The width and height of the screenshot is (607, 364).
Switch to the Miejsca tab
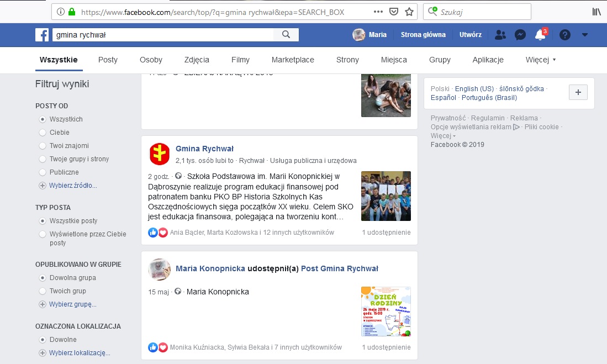click(394, 60)
